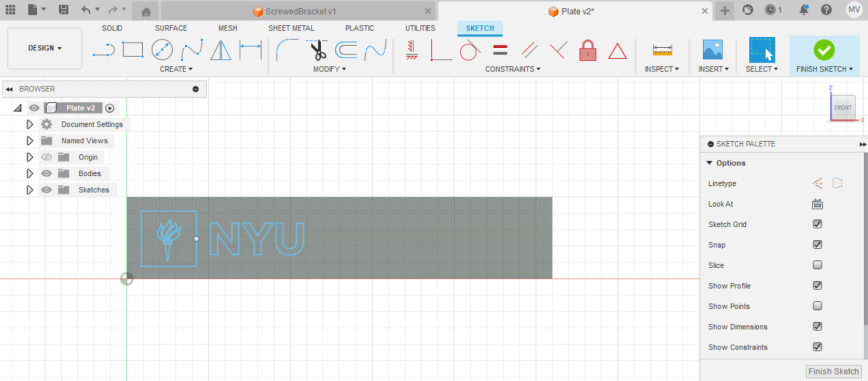The width and height of the screenshot is (868, 381).
Task: Toggle the Show Constraints checkbox
Action: coord(817,347)
